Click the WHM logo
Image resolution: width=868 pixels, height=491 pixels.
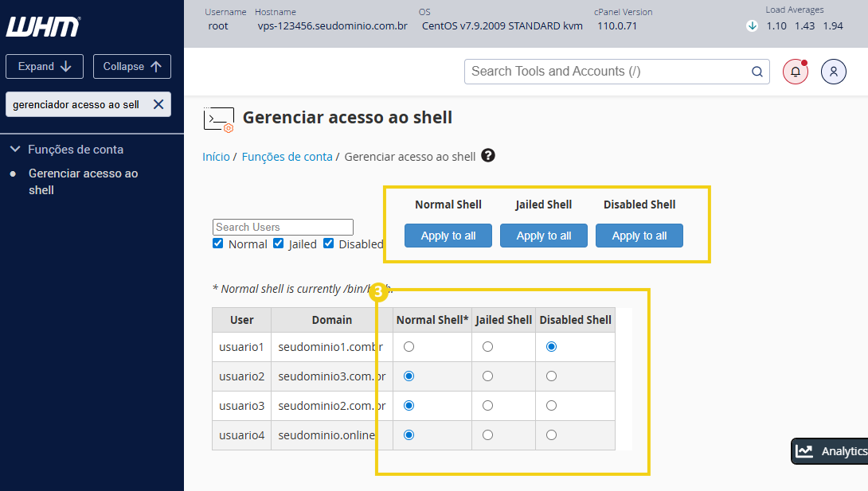43,26
